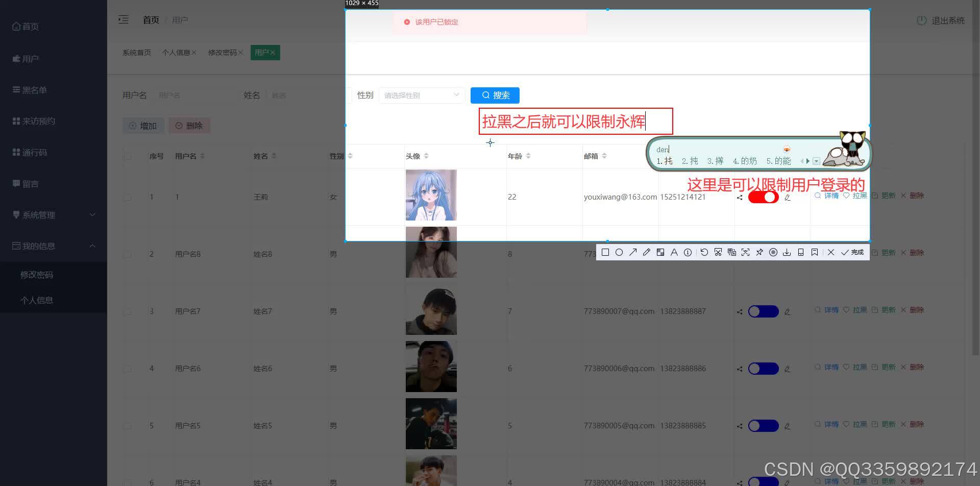The height and width of the screenshot is (486, 980).
Task: Check the row checkbox for 用户名6
Action: pyautogui.click(x=128, y=369)
